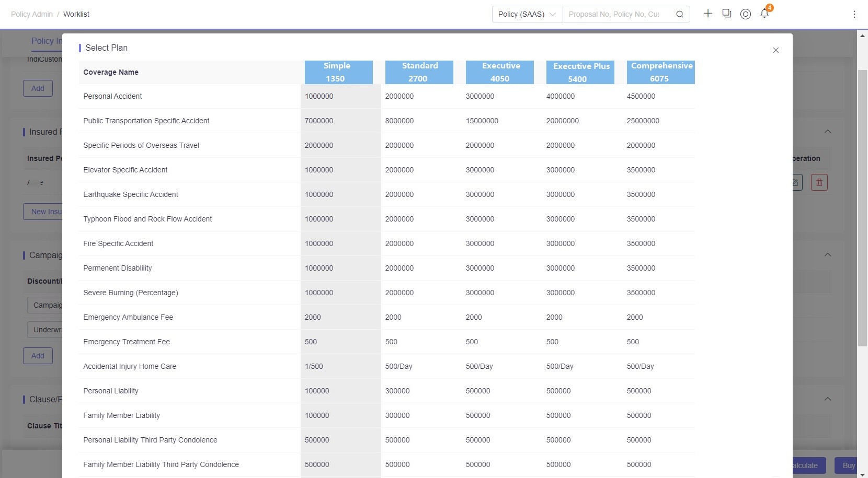Close the Select Plan dialog
Image resolution: width=868 pixels, height=478 pixels.
tap(775, 50)
